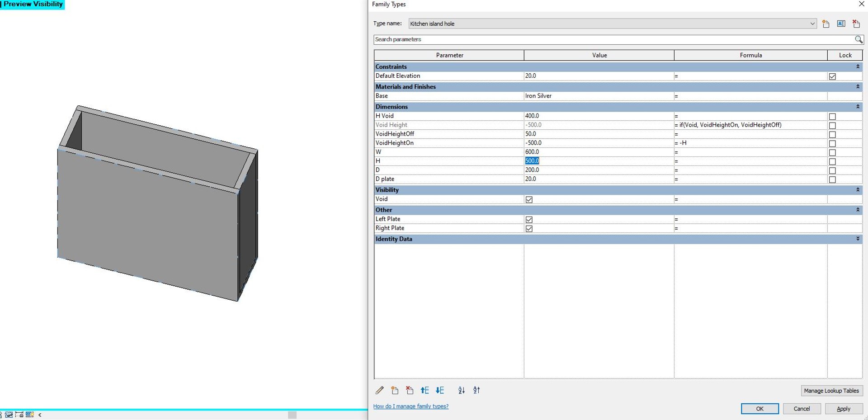Click the Void Height formula cell

pos(750,125)
